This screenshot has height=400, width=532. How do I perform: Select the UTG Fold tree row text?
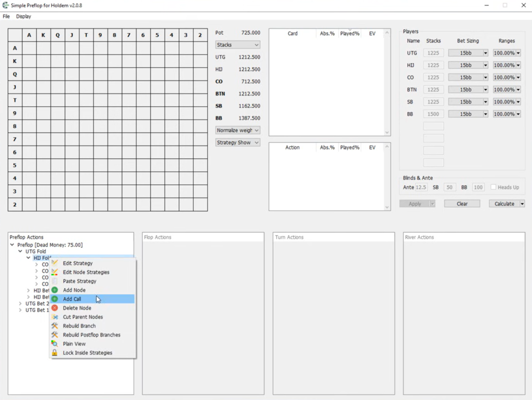36,251
